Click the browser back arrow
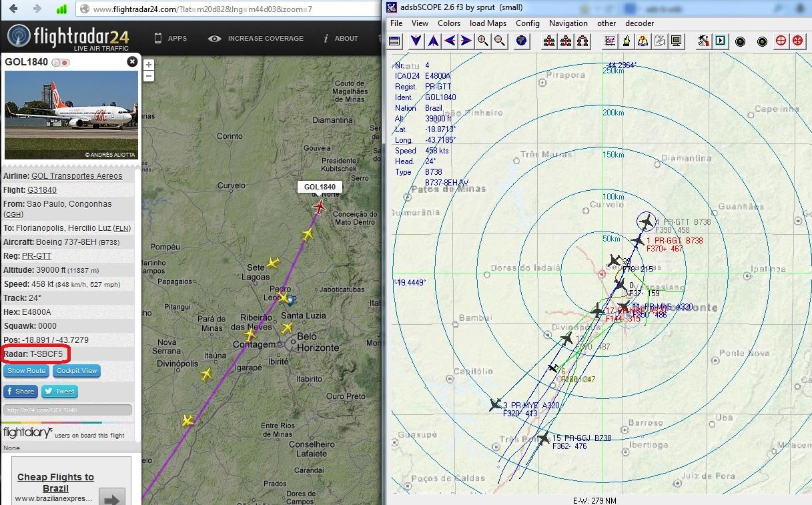The height and width of the screenshot is (505, 812). [x=13, y=9]
